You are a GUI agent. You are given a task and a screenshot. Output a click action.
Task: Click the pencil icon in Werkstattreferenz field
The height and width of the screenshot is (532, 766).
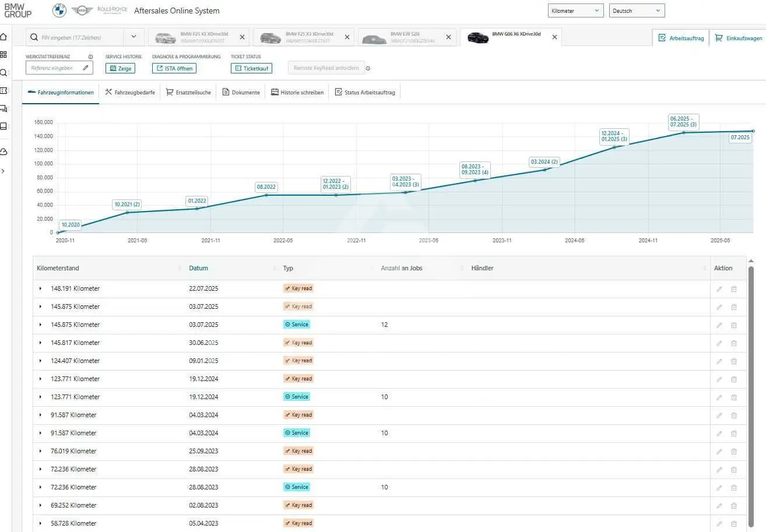click(86, 68)
